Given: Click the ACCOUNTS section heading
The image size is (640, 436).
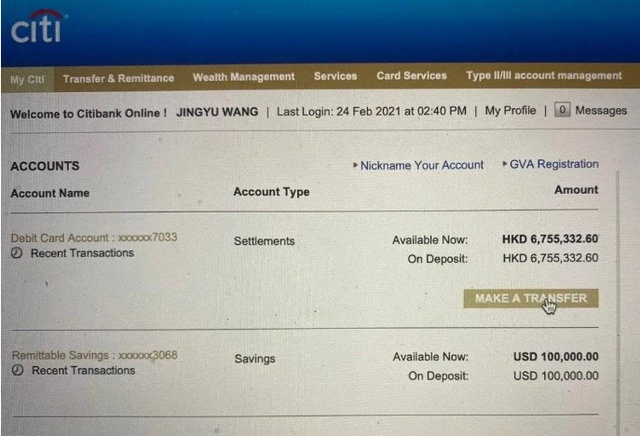Looking at the screenshot, I should pos(45,166).
